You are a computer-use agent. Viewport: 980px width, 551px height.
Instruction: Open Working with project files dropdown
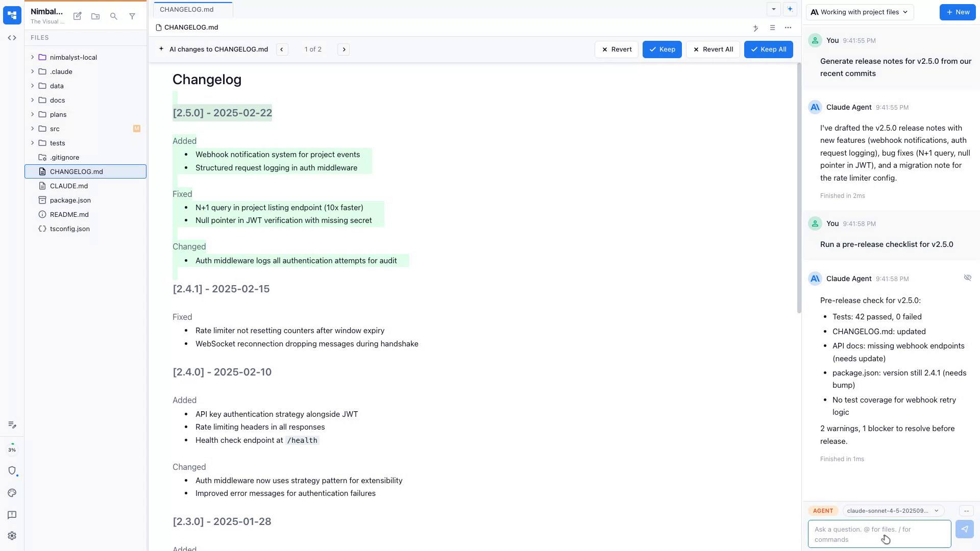coord(860,12)
